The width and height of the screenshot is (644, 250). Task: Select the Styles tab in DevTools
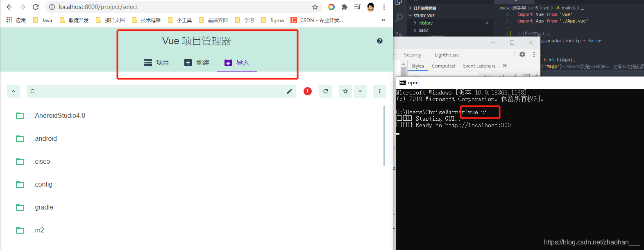click(417, 66)
